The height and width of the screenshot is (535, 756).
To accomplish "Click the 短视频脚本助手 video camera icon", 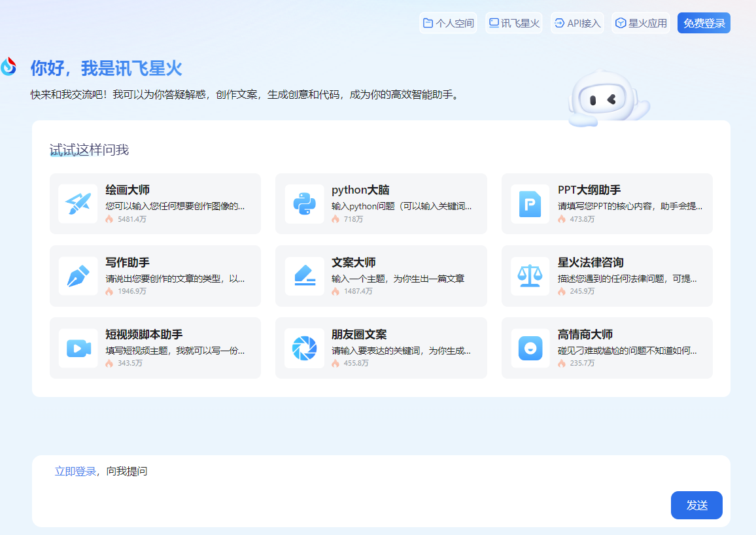I will click(78, 348).
